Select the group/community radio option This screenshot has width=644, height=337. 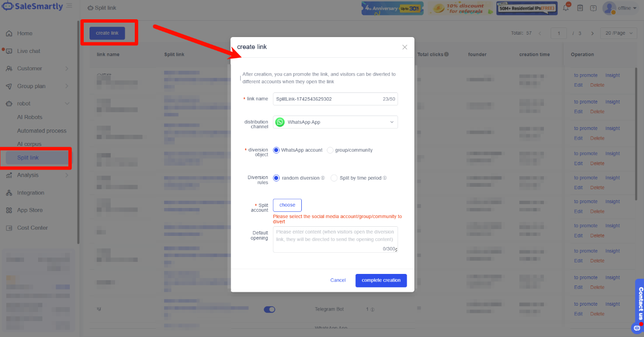pyautogui.click(x=330, y=150)
